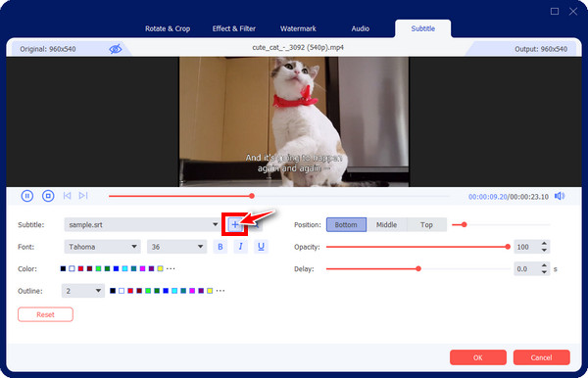
Task: Set subtitle position to Top
Action: tap(426, 225)
